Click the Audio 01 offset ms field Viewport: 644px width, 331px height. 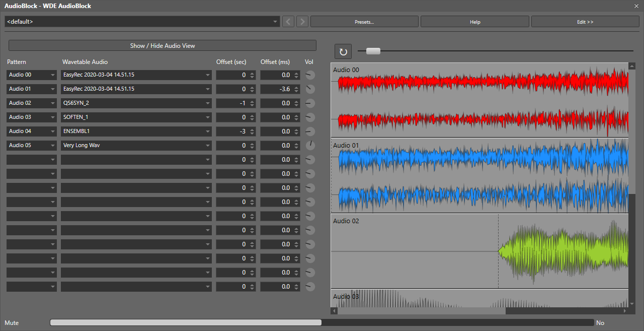tap(276, 89)
